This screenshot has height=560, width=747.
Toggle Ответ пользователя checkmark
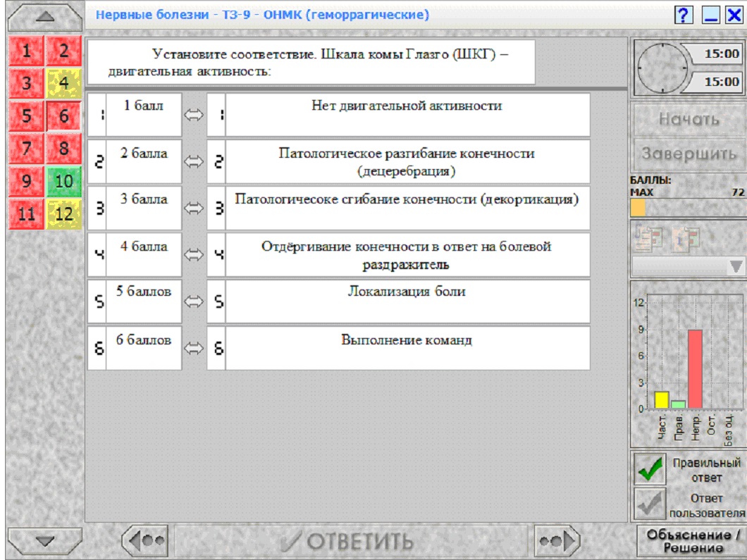650,504
